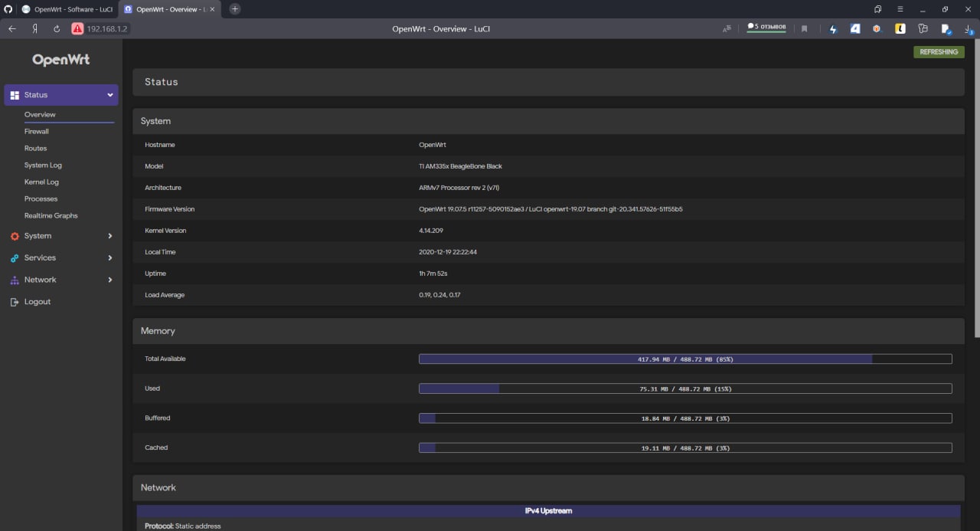Open the Routes page
Viewport: 980px width, 531px height.
(35, 148)
